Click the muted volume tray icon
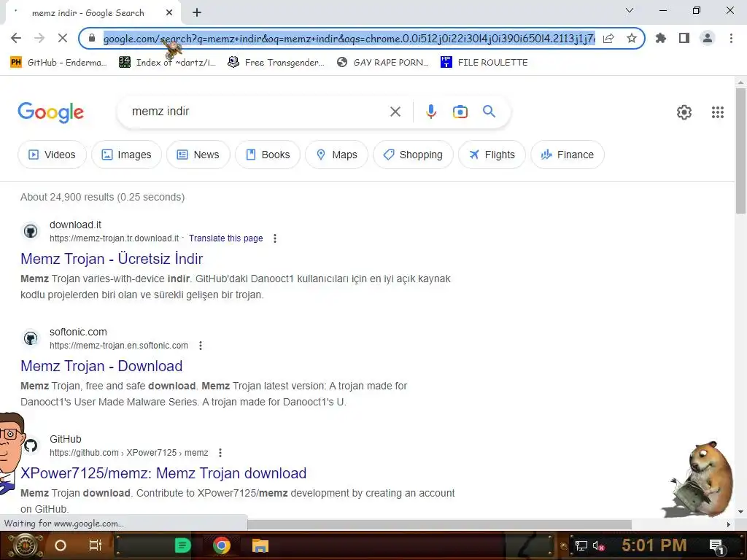The width and height of the screenshot is (747, 560). pyautogui.click(x=598, y=545)
